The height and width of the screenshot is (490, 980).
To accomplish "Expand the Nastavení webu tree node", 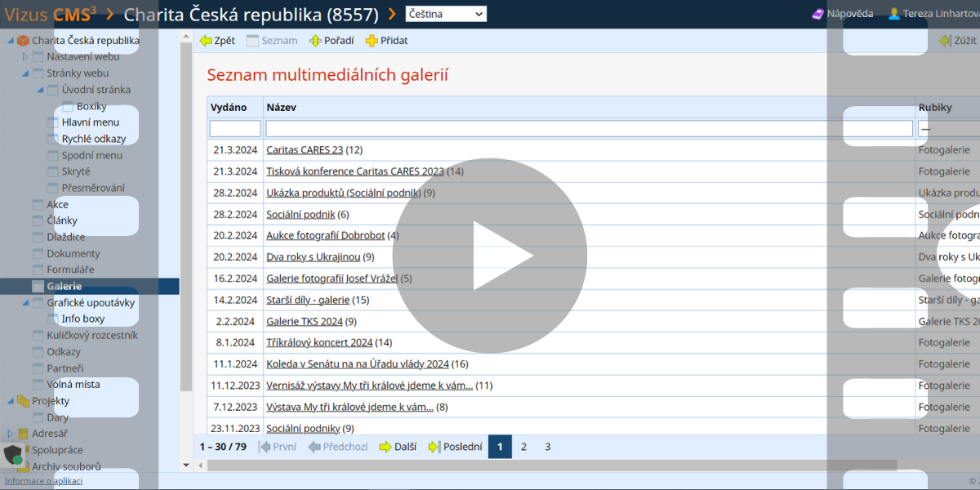I will [x=24, y=57].
